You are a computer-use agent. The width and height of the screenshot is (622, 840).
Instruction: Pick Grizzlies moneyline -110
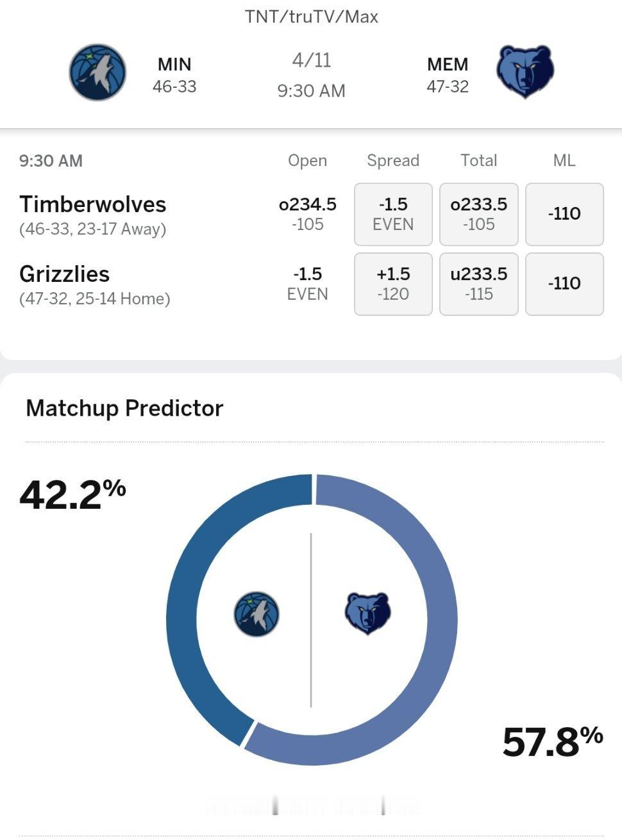(x=564, y=284)
